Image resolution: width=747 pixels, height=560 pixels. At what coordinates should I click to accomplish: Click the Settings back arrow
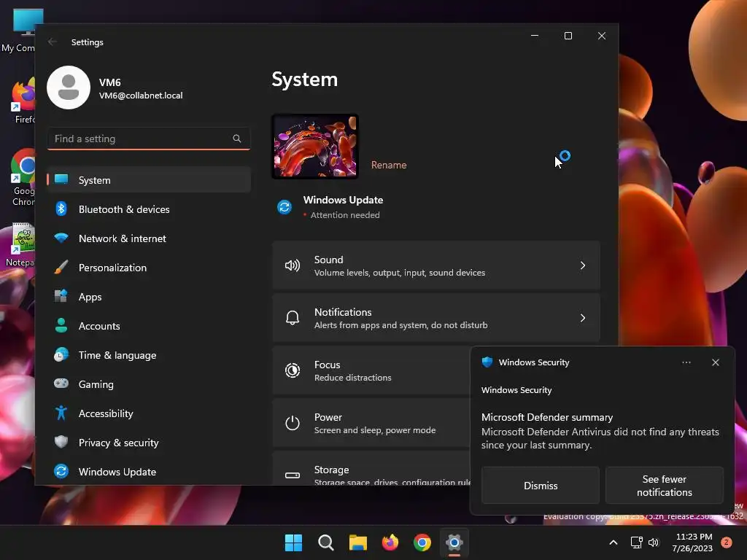[53, 42]
